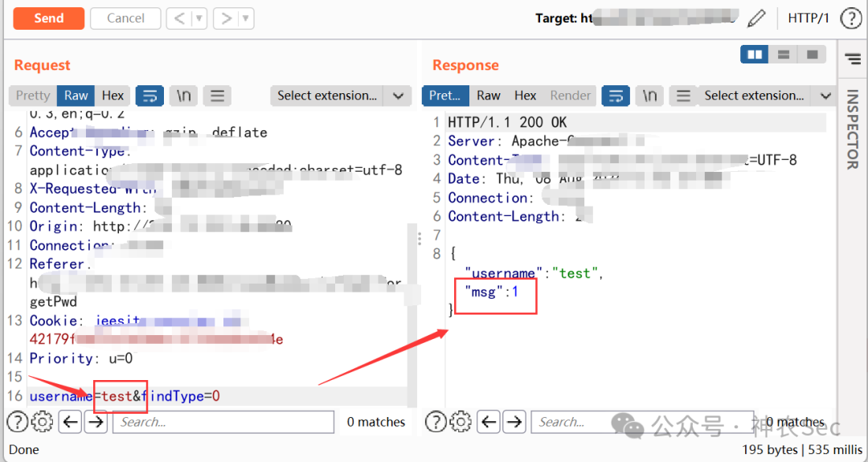The height and width of the screenshot is (462, 868).
Task: Select top-bottom split layout view
Action: (784, 54)
